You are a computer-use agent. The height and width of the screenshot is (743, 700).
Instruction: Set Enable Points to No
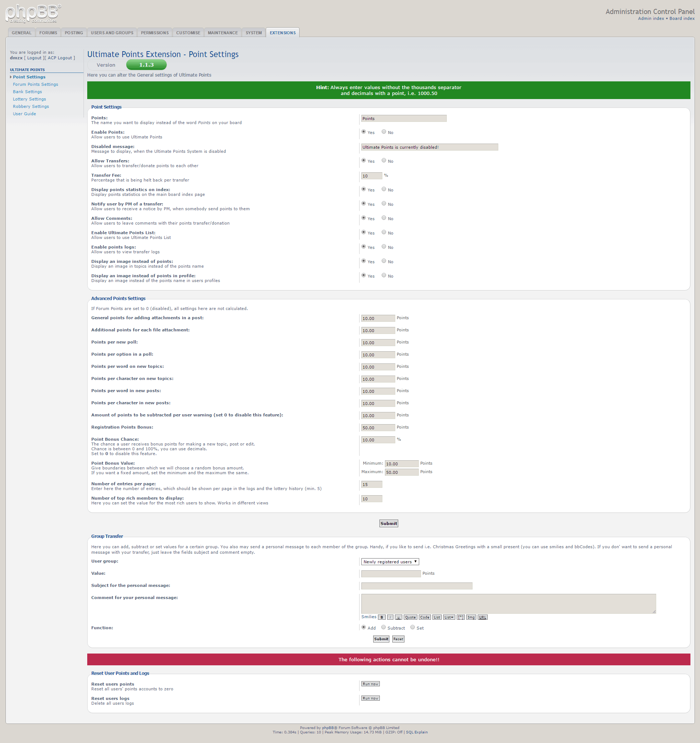coord(383,131)
